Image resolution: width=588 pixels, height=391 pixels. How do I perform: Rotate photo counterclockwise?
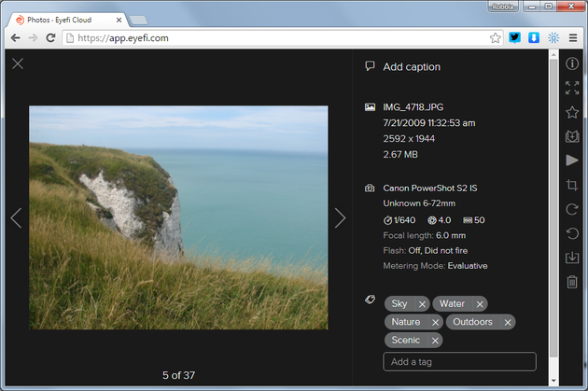(572, 233)
